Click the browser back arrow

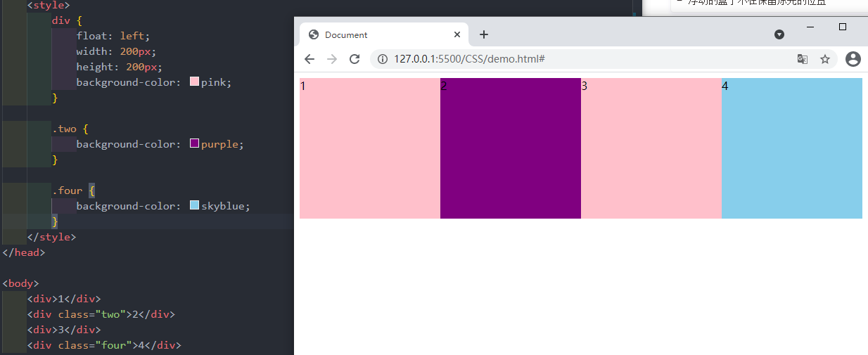coord(309,59)
